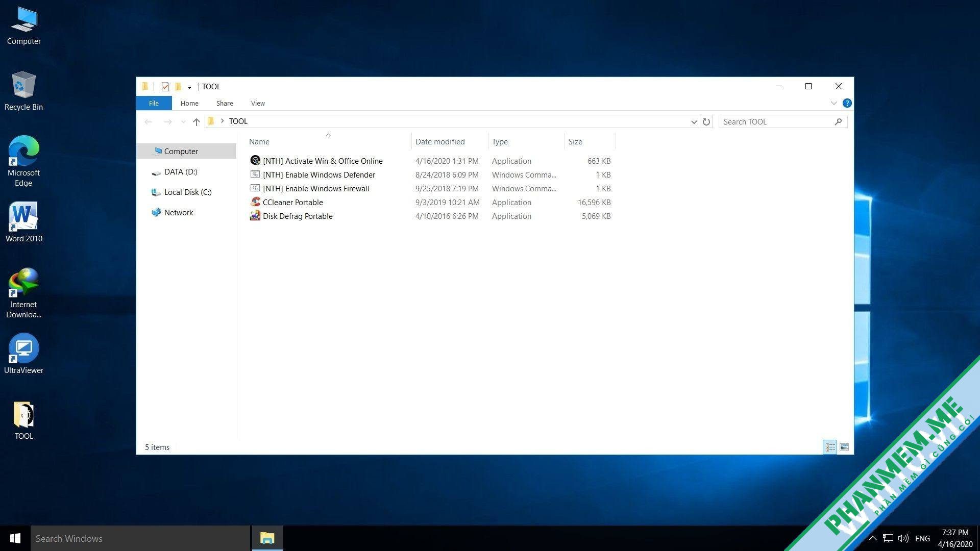This screenshot has height=551, width=980.
Task: Click the Forward navigation arrow
Action: point(167,122)
